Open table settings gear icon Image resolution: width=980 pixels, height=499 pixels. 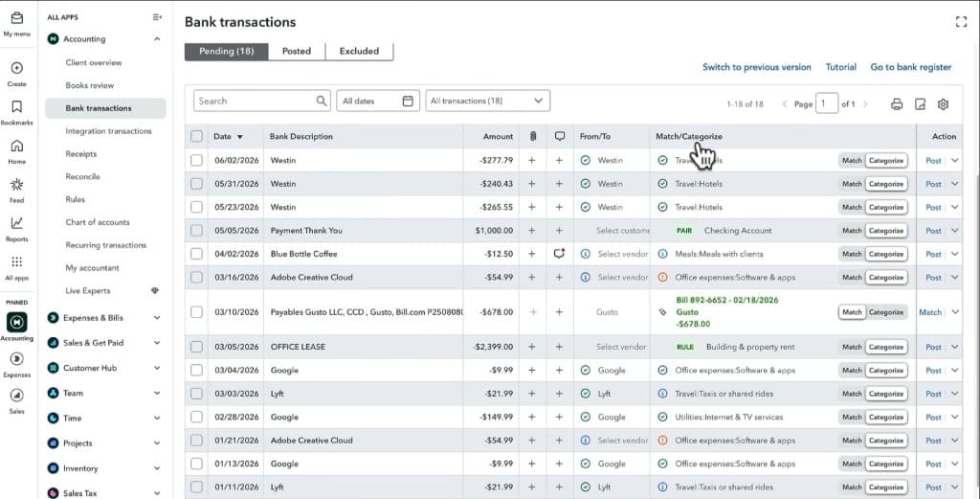pyautogui.click(x=943, y=104)
